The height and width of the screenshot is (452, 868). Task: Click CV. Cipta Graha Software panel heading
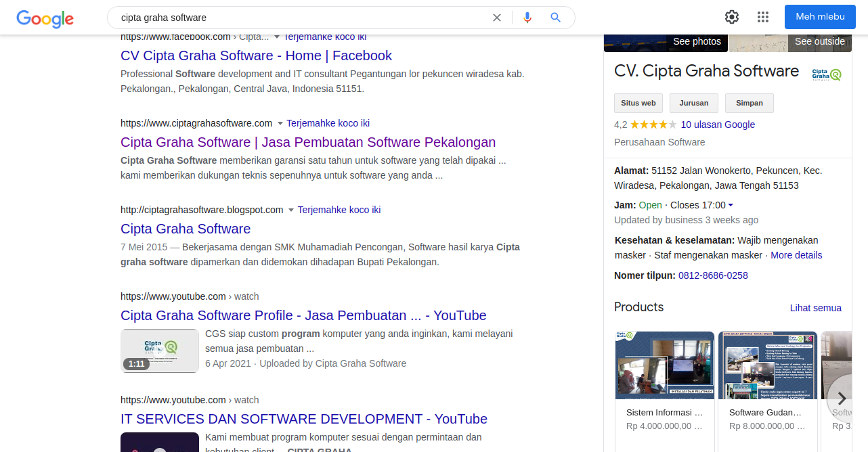707,71
